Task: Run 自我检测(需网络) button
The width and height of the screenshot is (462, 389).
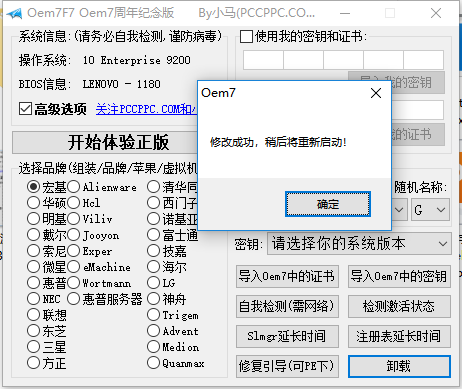Action: (287, 306)
